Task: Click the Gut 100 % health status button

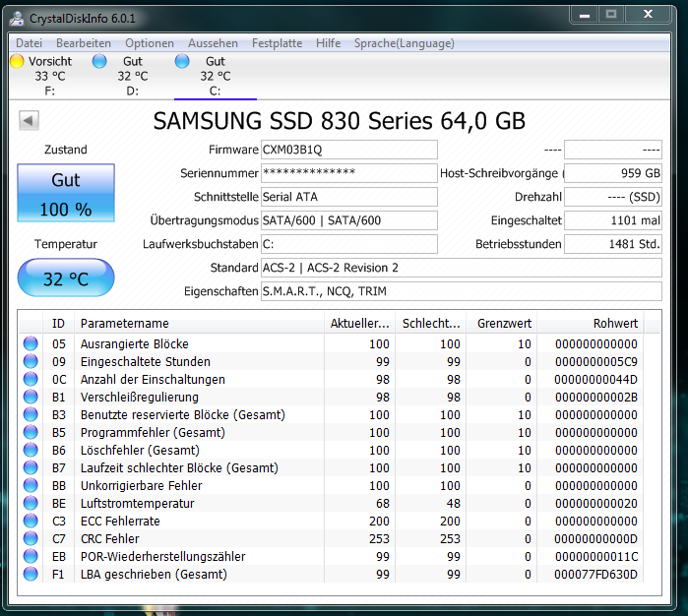Action: tap(66, 193)
